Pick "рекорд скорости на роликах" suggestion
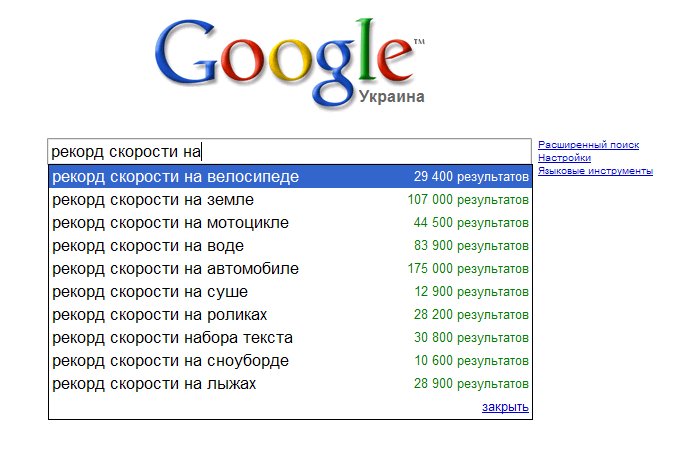 pos(160,315)
